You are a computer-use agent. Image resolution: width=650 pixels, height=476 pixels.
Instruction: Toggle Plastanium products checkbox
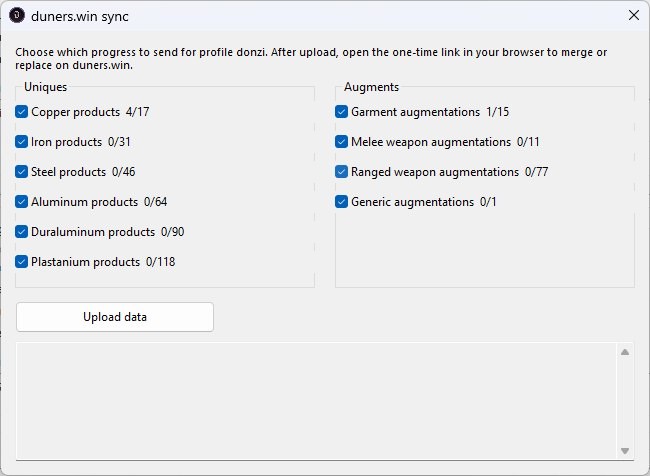(x=21, y=262)
